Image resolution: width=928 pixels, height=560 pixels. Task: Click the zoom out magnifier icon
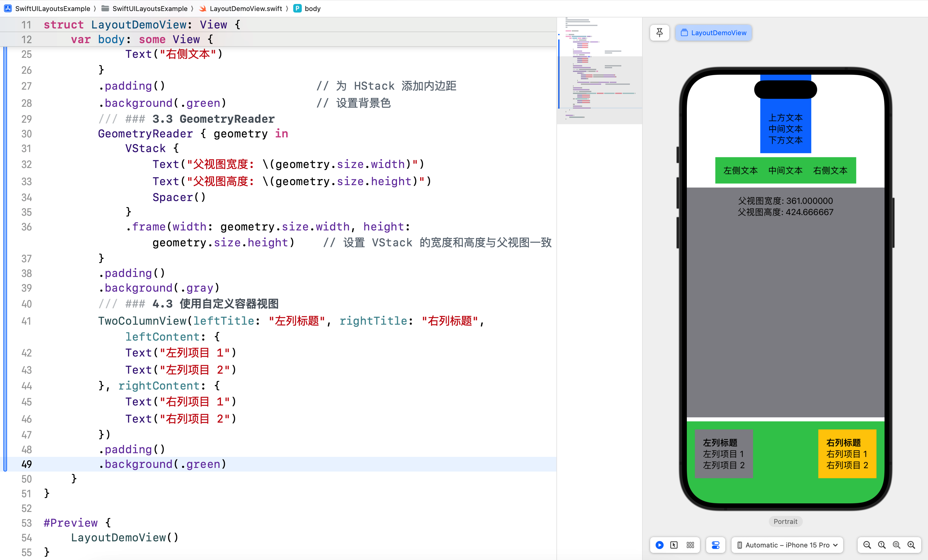(x=867, y=545)
